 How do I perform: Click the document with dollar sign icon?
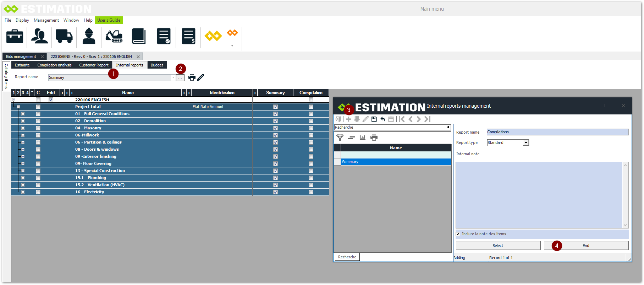pyautogui.click(x=188, y=36)
